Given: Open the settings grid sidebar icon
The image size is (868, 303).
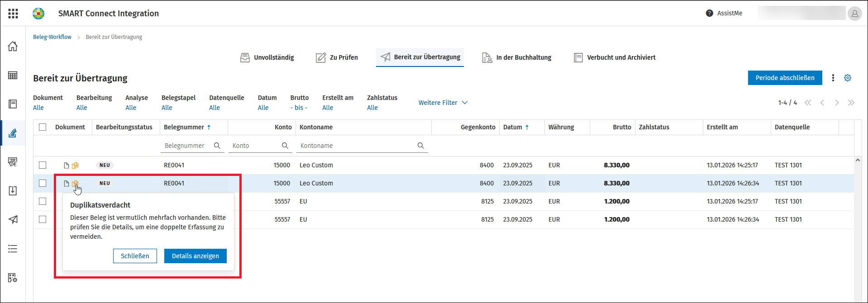Looking at the screenshot, I should pyautogui.click(x=13, y=278).
